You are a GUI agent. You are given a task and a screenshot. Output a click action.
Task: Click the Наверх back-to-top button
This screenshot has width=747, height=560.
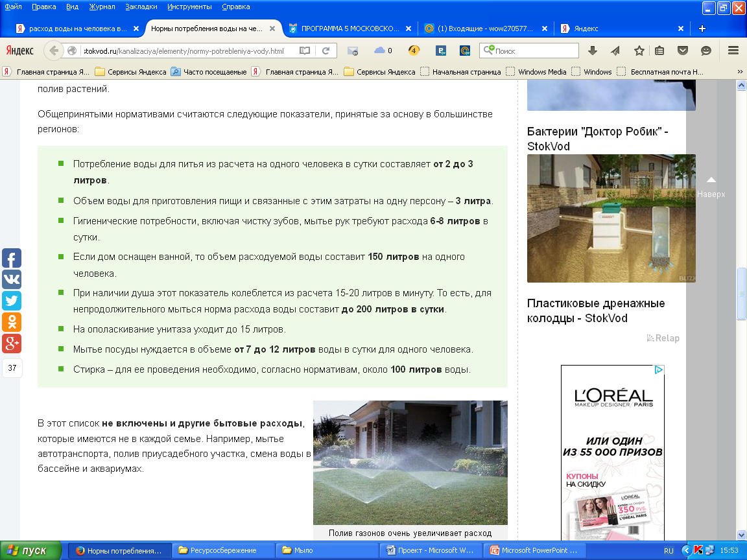click(711, 188)
